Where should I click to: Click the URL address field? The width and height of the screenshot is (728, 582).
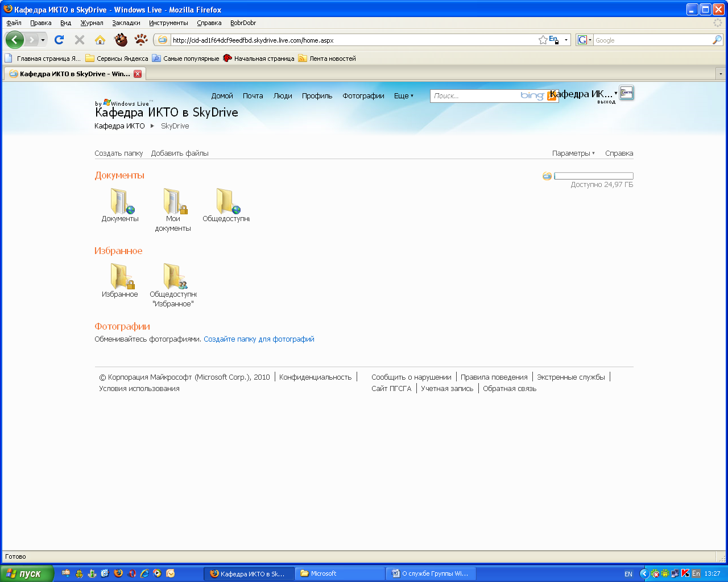point(354,40)
